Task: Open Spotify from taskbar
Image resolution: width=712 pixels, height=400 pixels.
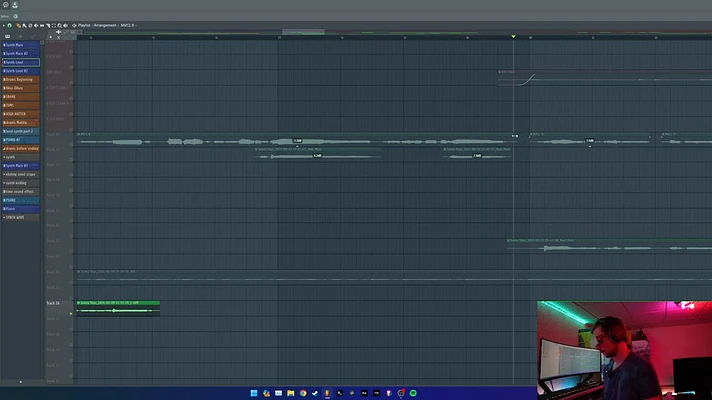Action: click(413, 393)
